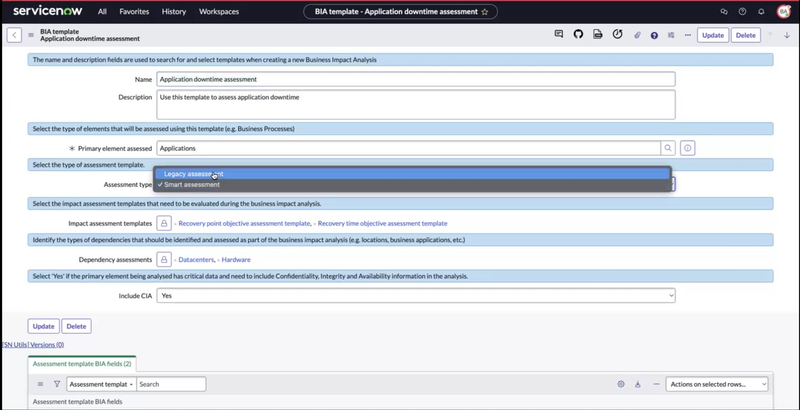The height and width of the screenshot is (410, 800).
Task: Open the user avatar menu
Action: click(x=784, y=11)
